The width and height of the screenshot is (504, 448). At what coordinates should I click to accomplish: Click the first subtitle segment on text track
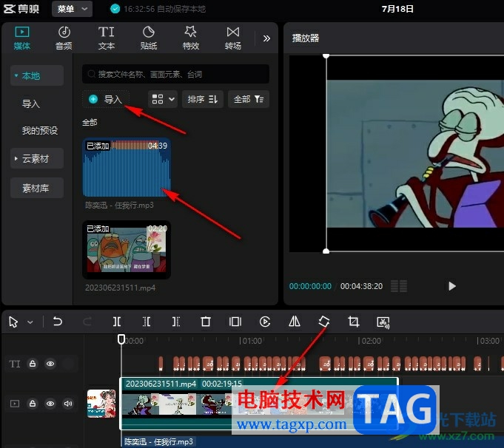coord(161,364)
